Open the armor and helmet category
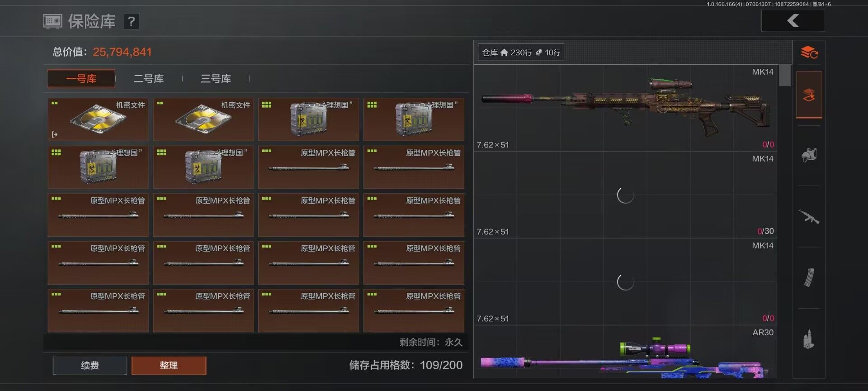The height and width of the screenshot is (391, 868). (809, 155)
